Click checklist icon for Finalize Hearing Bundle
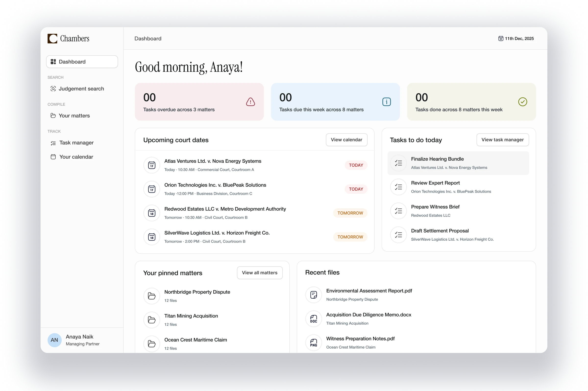This screenshot has height=391, width=588. [398, 163]
